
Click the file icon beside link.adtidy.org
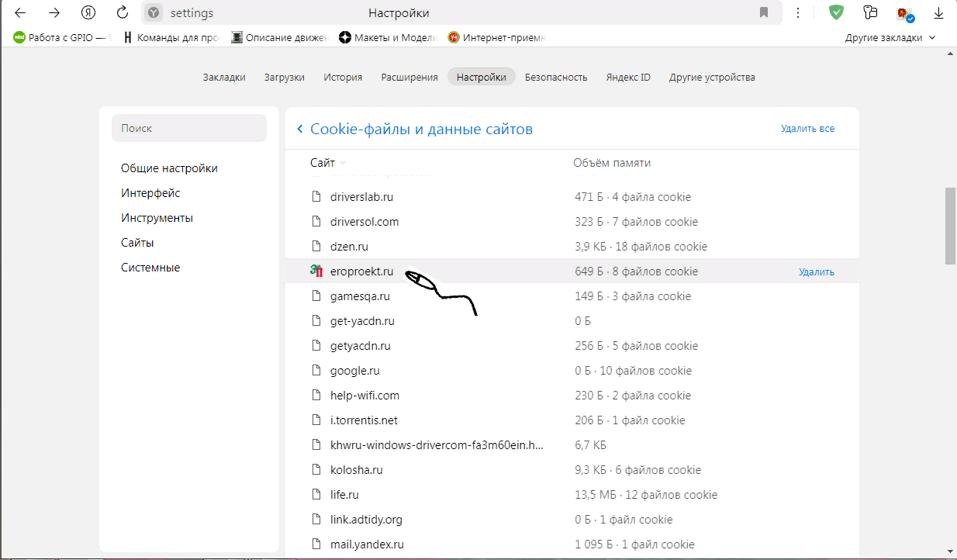click(x=316, y=520)
